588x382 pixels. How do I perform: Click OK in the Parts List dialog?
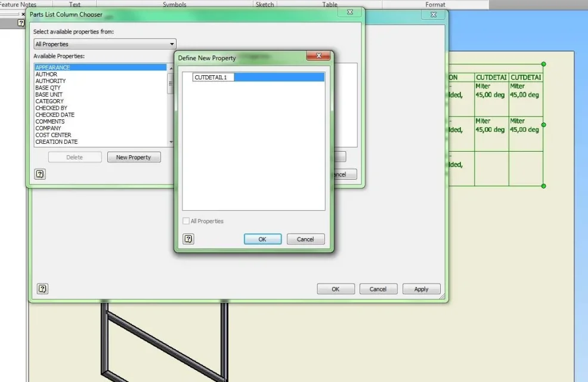coord(336,289)
